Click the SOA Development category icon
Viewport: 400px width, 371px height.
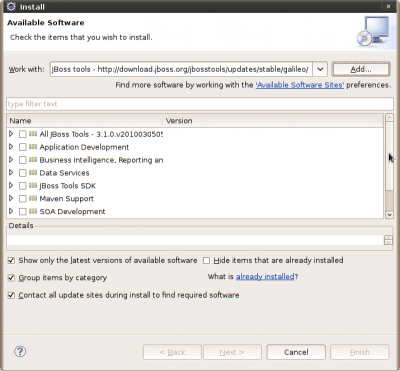(x=33, y=211)
